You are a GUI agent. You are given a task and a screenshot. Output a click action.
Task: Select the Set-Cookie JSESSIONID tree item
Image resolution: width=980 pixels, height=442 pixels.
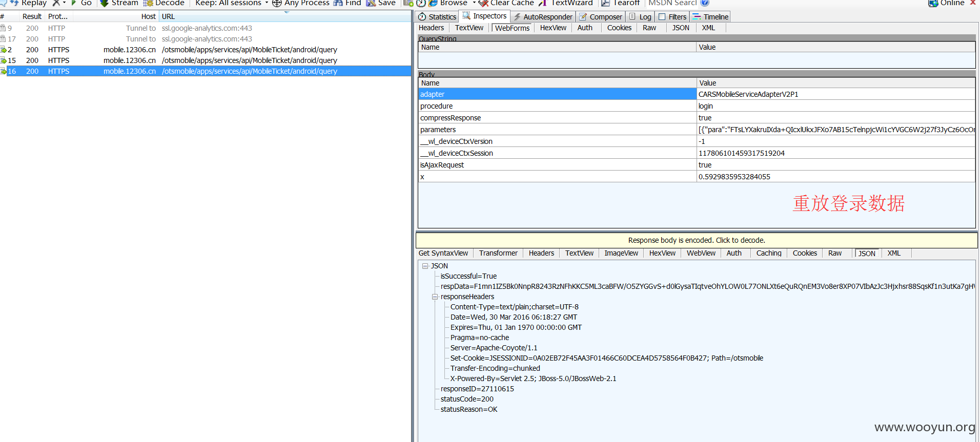tap(607, 358)
